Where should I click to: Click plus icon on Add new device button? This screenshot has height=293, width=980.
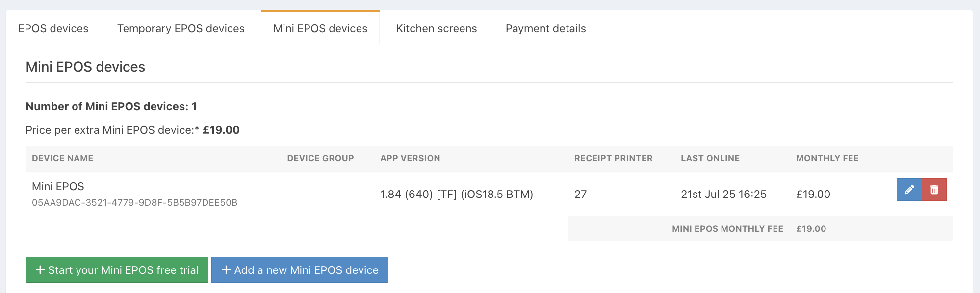click(226, 270)
